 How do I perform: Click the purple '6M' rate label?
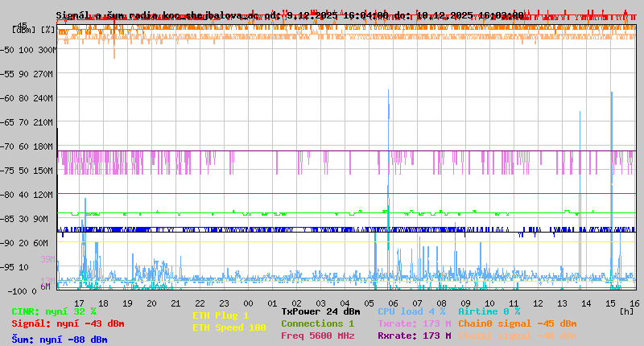click(x=45, y=286)
